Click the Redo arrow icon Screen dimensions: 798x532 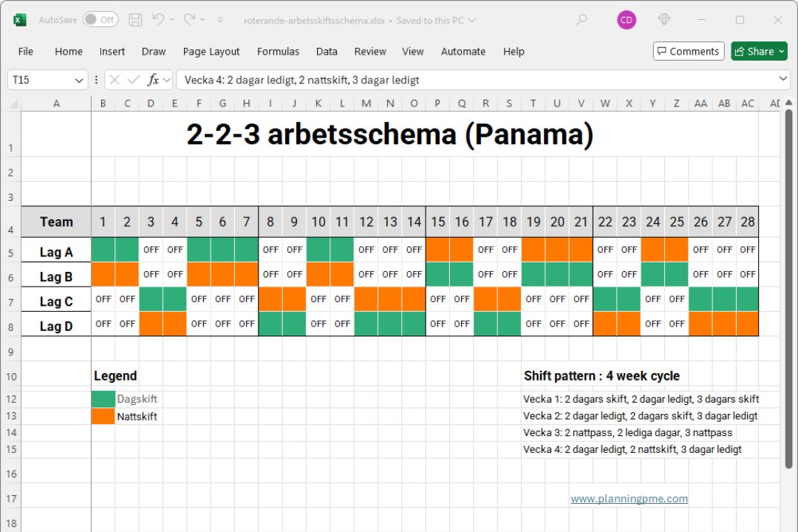[x=189, y=20]
